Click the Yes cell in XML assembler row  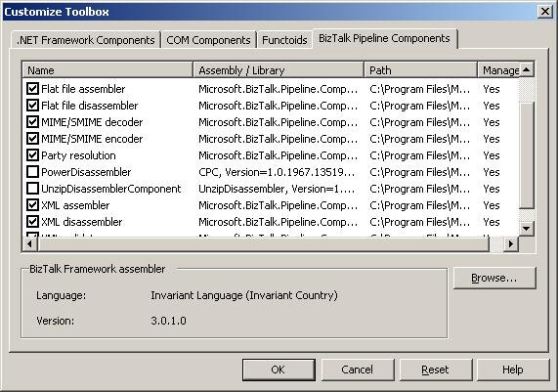(492, 205)
